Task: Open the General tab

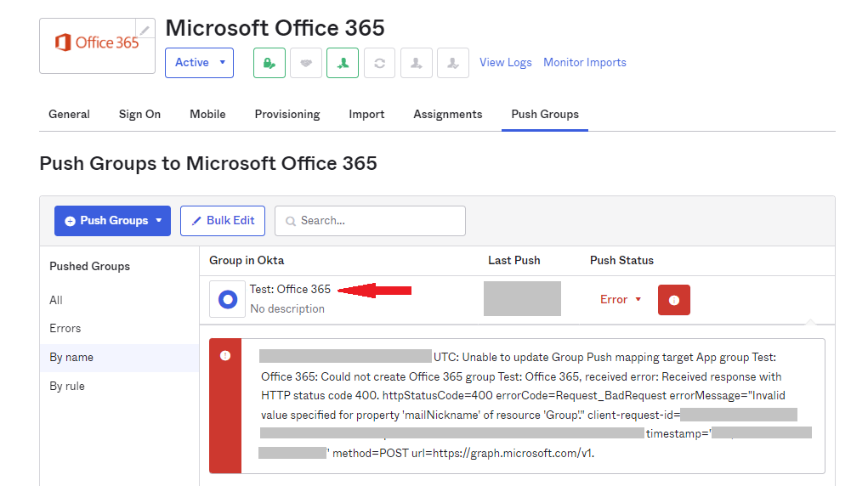Action: pyautogui.click(x=69, y=114)
